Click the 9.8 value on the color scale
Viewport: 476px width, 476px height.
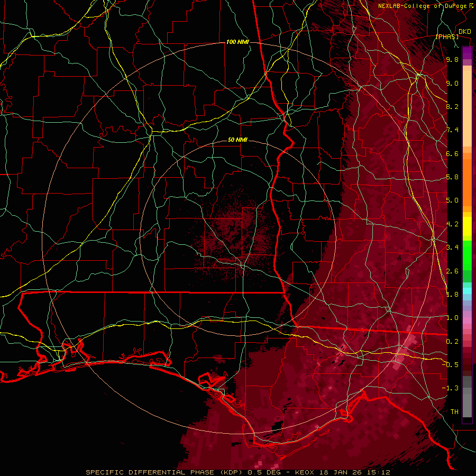[x=452, y=60]
